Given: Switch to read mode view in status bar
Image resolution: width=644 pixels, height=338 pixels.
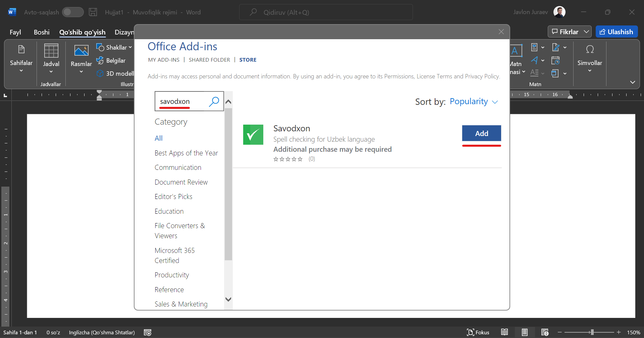Looking at the screenshot, I should tap(504, 332).
